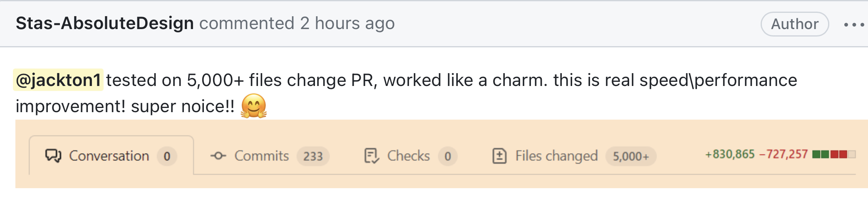
Task: Click the Checks checklist icon
Action: 371,156
